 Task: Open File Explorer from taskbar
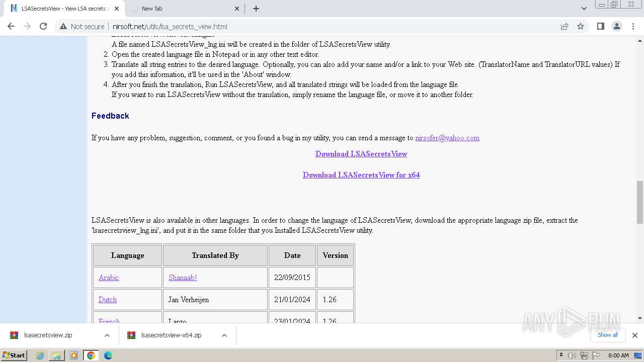click(57, 355)
